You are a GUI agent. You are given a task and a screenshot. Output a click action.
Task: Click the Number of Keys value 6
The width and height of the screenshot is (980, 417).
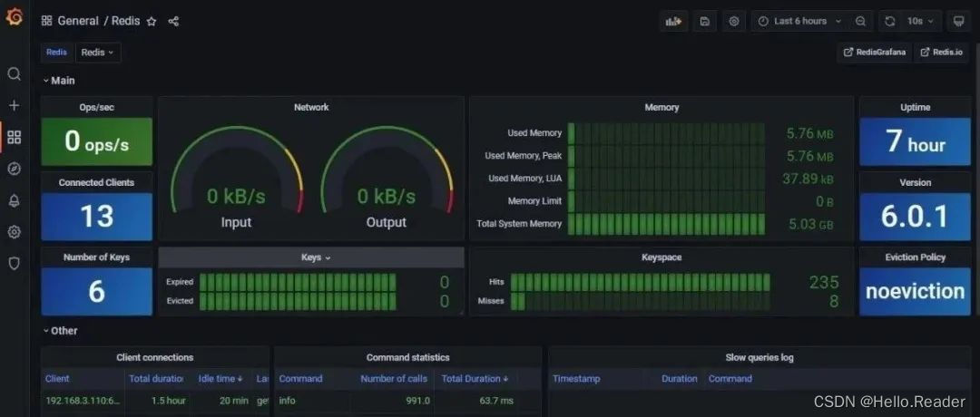click(97, 292)
